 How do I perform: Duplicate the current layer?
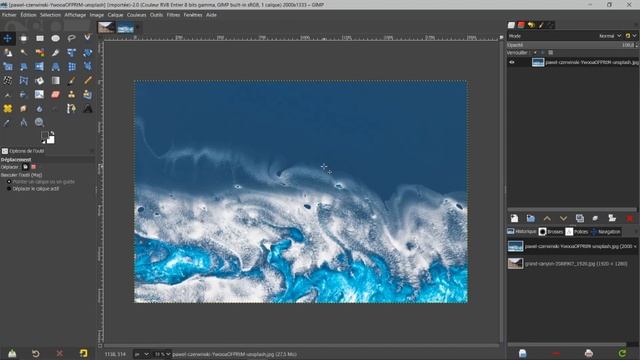tap(580, 218)
